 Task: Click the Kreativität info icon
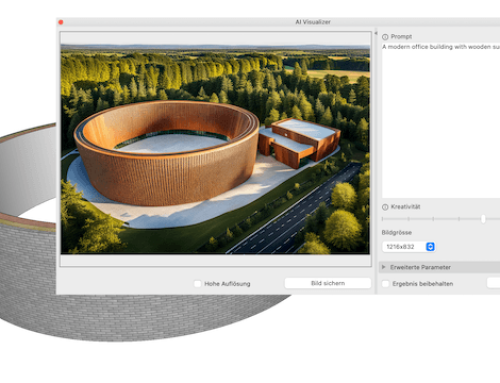coord(385,207)
